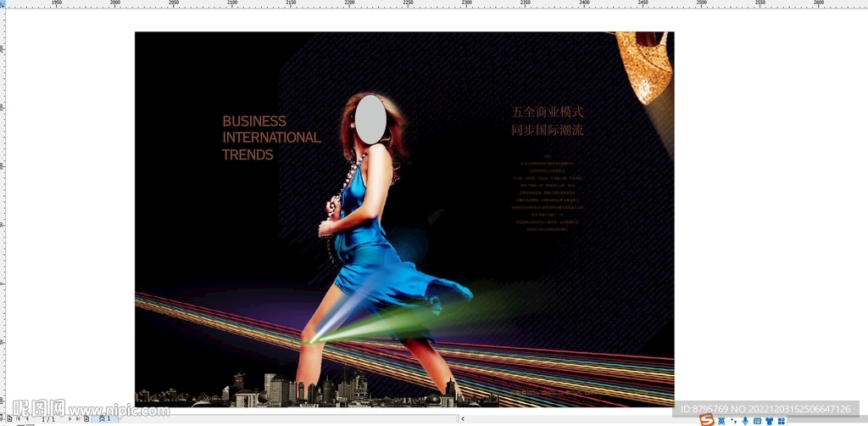Click the Sogou microphone voice input icon
Image resolution: width=868 pixels, height=426 pixels.
tap(745, 421)
